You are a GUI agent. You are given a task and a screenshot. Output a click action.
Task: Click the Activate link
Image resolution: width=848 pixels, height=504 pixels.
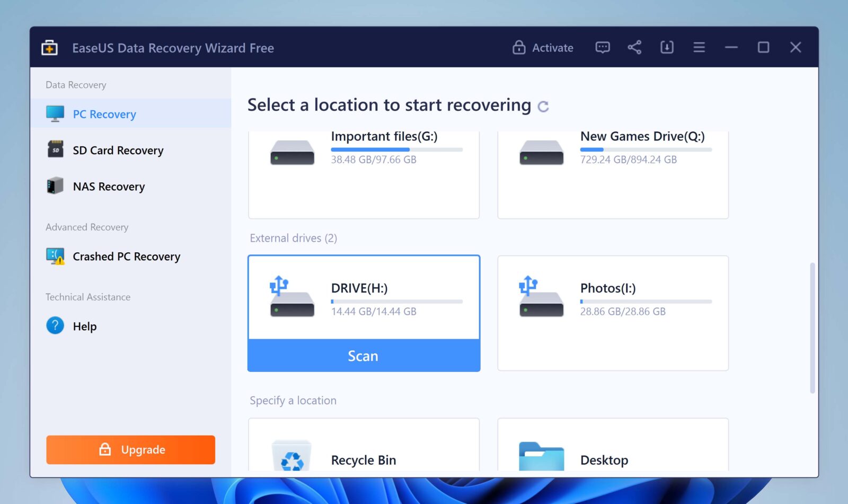coord(552,47)
